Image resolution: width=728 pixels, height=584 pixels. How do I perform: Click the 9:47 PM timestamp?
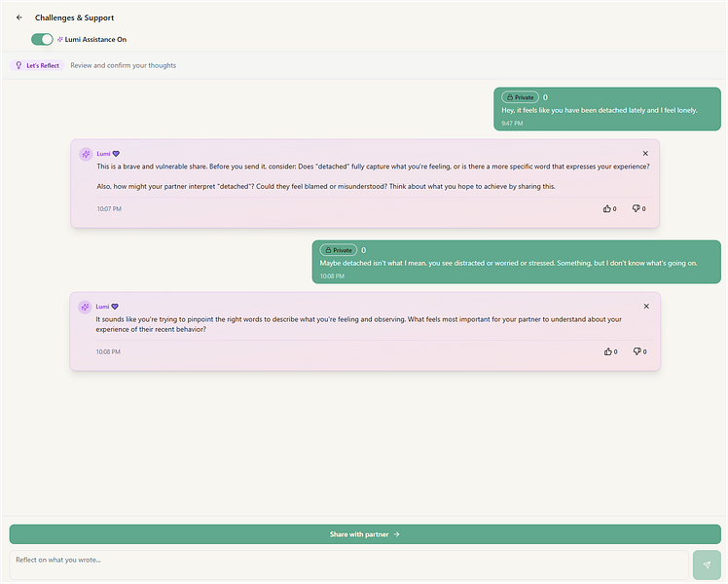[512, 124]
